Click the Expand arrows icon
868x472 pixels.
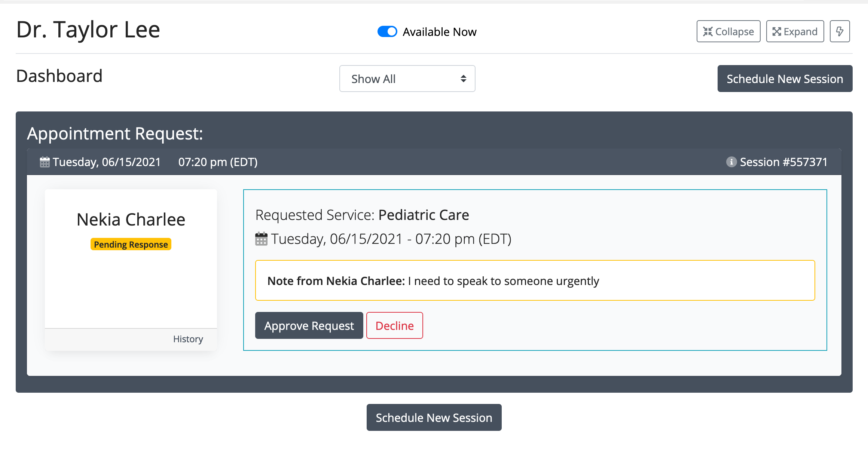[777, 32]
